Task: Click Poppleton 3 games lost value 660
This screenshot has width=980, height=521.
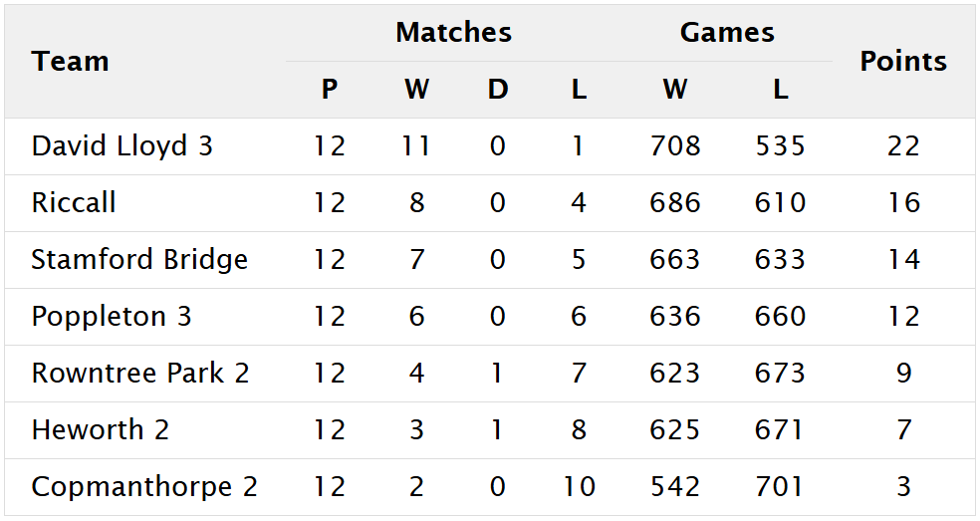Action: pyautogui.click(x=780, y=317)
